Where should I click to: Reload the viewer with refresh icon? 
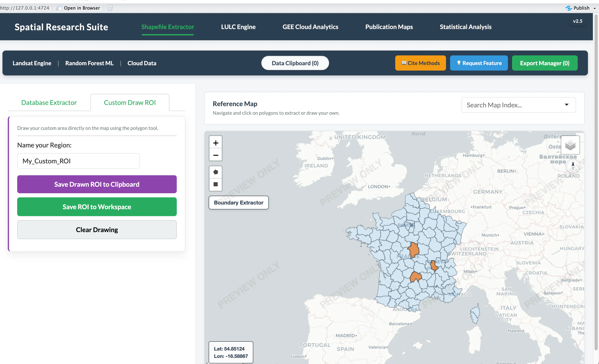pos(110,8)
